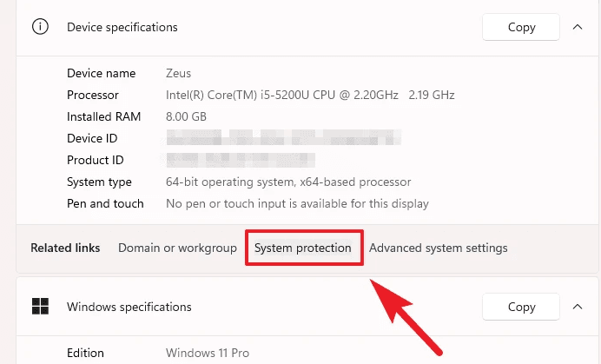The image size is (601, 364).
Task: Open the System protection link
Action: [303, 248]
